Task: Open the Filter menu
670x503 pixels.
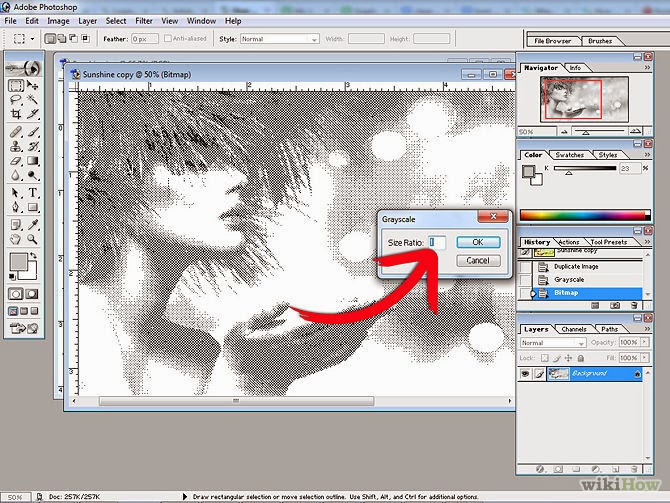Action: 144,21
